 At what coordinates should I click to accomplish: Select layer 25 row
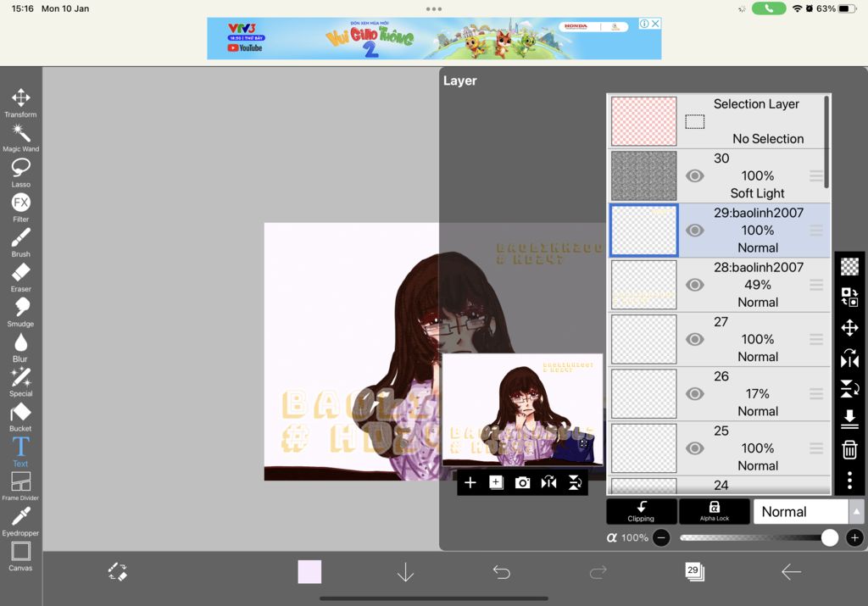(719, 448)
